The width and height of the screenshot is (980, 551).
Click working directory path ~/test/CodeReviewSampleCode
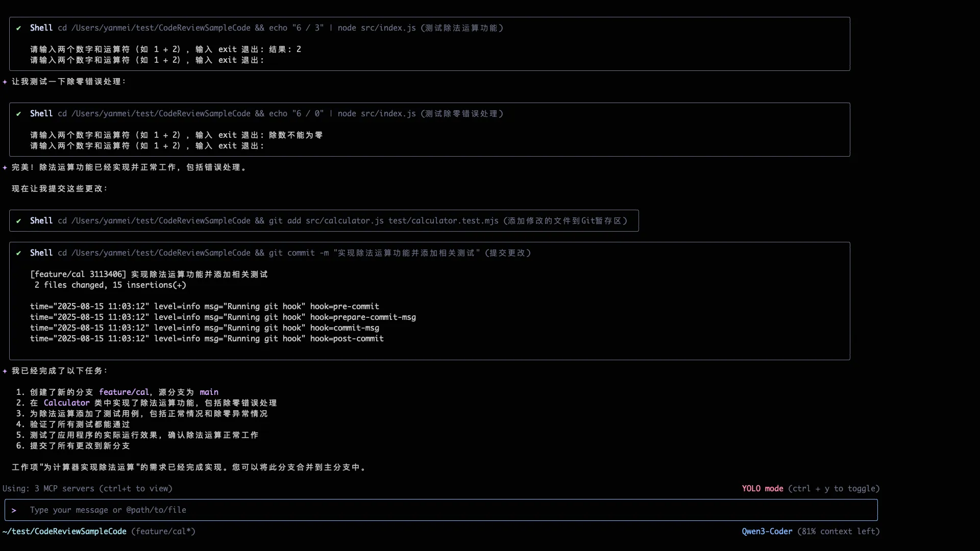click(x=64, y=532)
